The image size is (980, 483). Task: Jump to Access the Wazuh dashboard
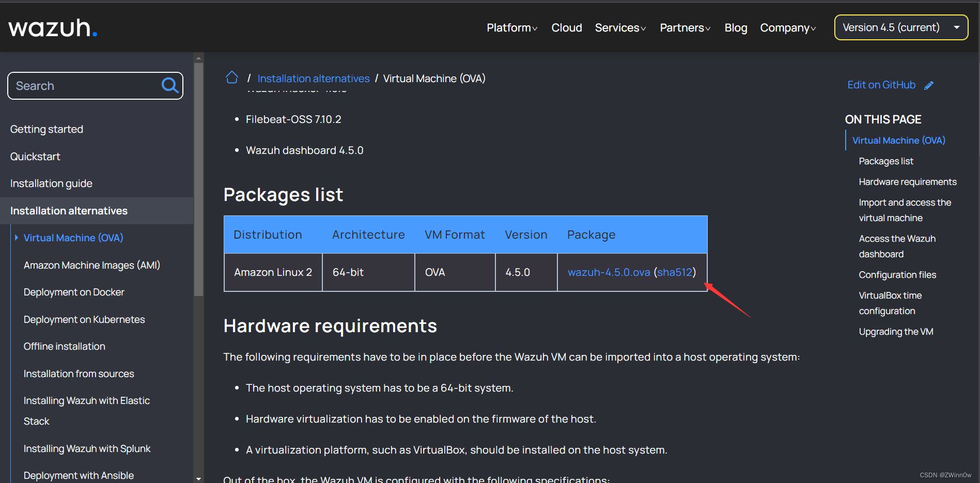(897, 246)
